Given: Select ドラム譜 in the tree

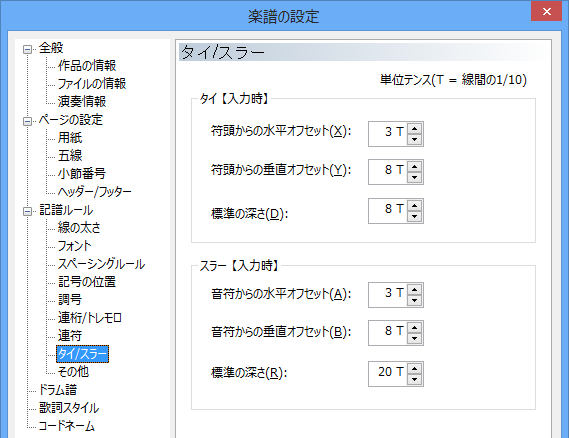Looking at the screenshot, I should tap(58, 390).
